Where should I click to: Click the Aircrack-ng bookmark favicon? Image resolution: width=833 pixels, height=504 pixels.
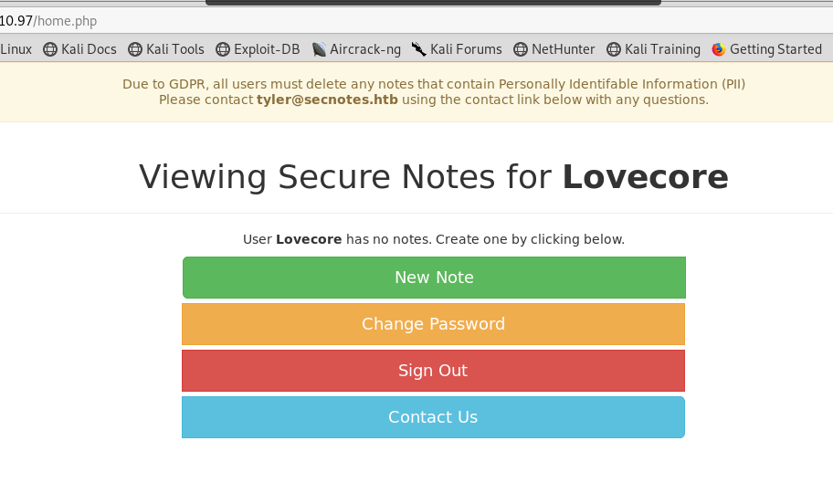click(x=319, y=49)
